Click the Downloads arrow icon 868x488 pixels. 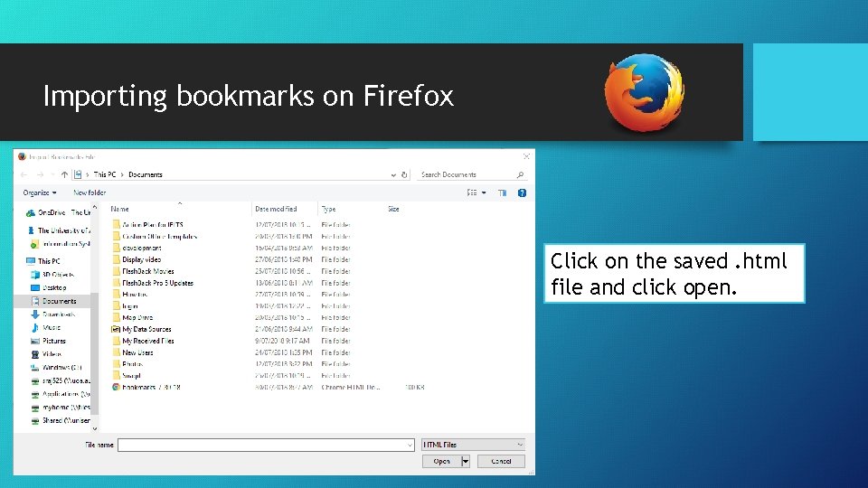35,314
